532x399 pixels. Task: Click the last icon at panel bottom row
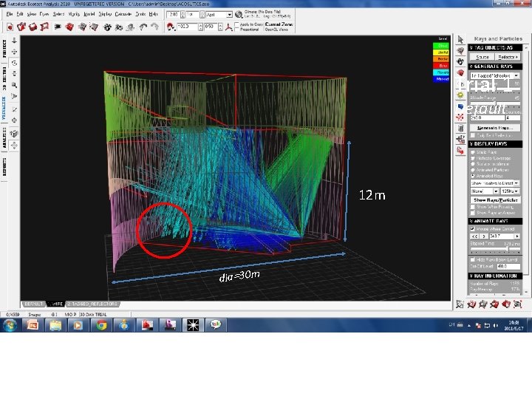[517, 304]
